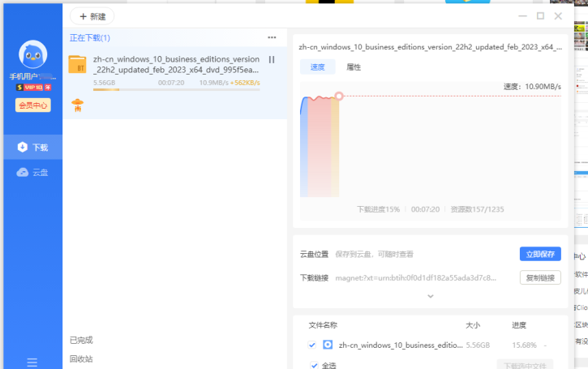Open the user avatar profile
Viewport: 588px width, 369px height.
click(x=33, y=54)
